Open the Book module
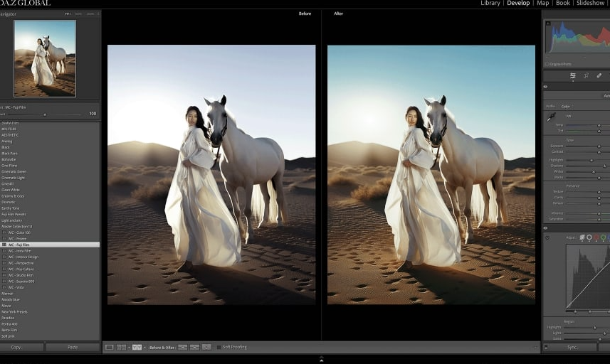Image resolution: width=610 pixels, height=364 pixels. (x=562, y=3)
